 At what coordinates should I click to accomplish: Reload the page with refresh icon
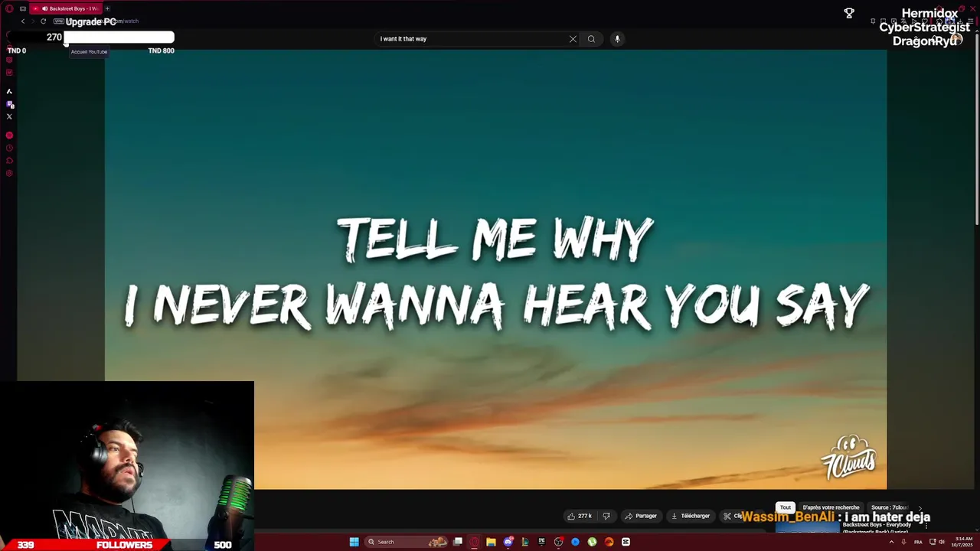(44, 21)
